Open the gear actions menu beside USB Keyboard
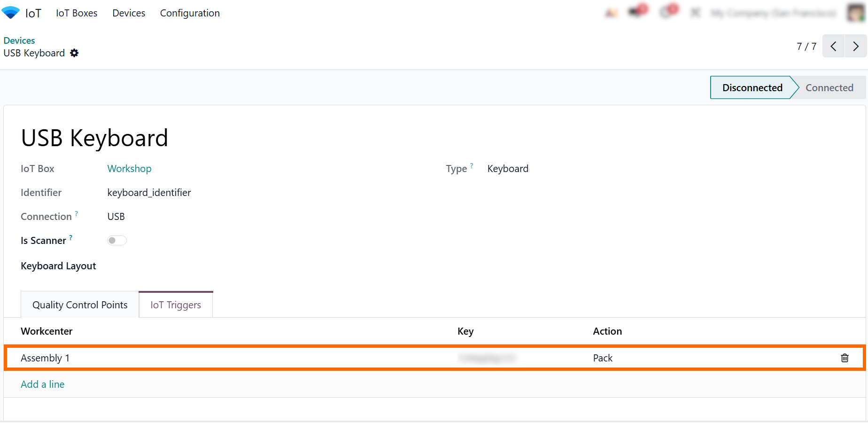Screen dimensions: 868x423 click(x=74, y=53)
